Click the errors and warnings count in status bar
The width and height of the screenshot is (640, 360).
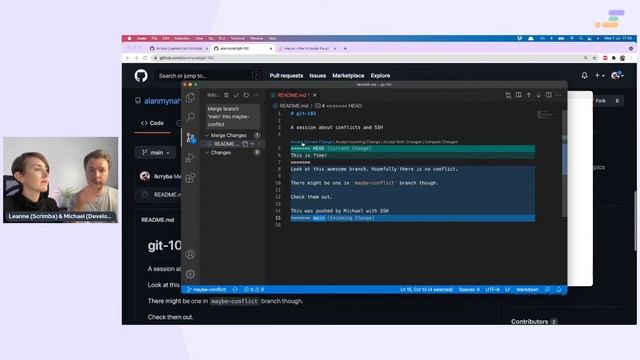[254, 289]
